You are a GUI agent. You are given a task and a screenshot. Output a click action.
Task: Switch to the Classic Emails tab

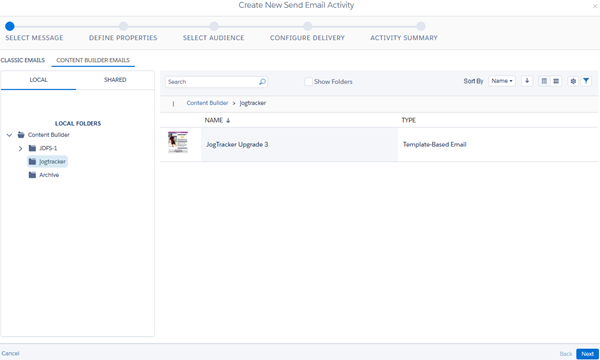23,60
